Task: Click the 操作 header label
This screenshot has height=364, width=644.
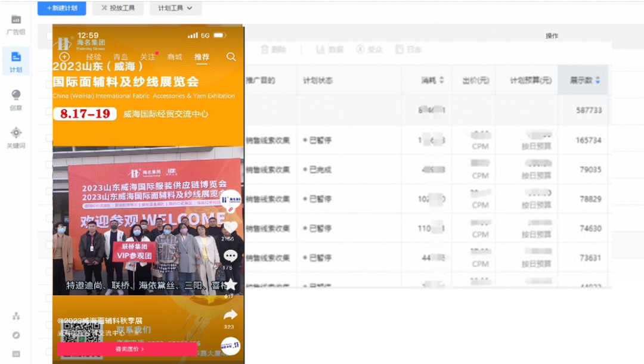Action: click(552, 36)
